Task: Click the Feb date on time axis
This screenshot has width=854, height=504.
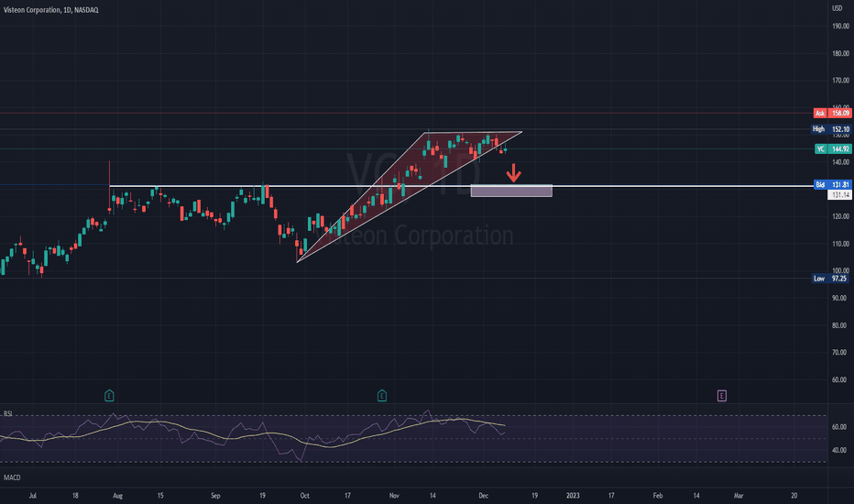Action: click(x=658, y=495)
